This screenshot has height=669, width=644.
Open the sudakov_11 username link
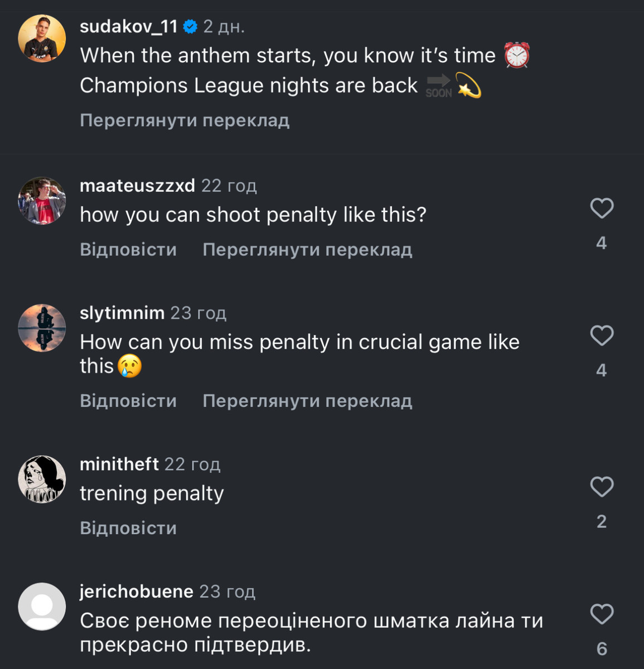point(129,26)
